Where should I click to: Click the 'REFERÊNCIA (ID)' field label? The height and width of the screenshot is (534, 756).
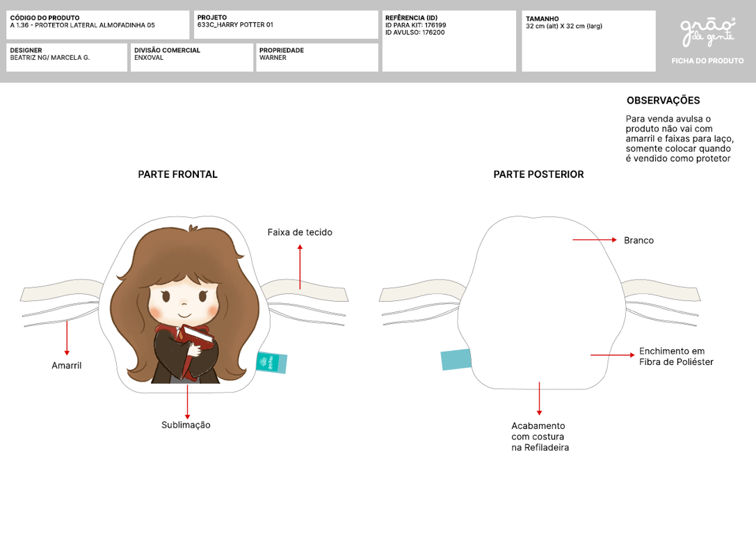(x=411, y=18)
